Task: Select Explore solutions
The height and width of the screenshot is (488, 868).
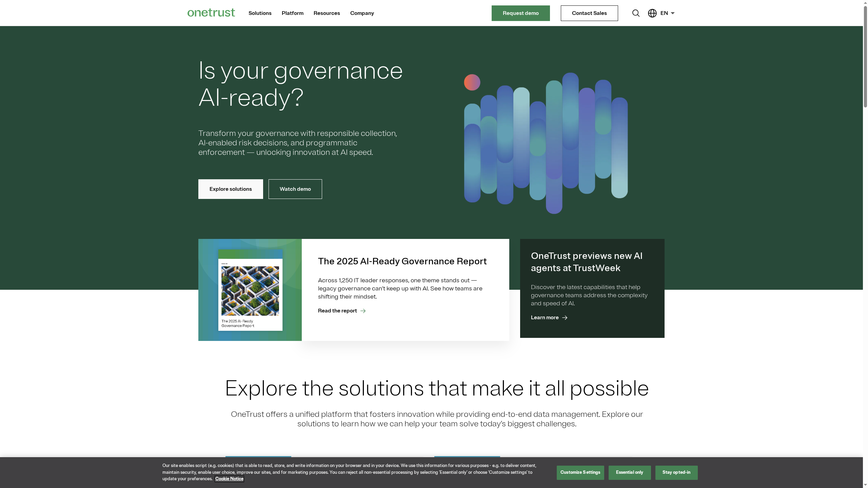Action: pos(230,189)
